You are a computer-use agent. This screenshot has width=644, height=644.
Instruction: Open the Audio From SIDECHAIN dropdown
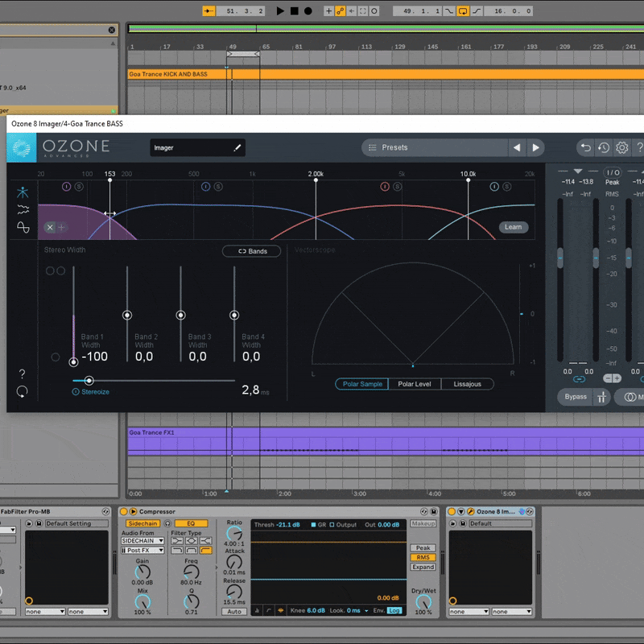click(x=143, y=541)
